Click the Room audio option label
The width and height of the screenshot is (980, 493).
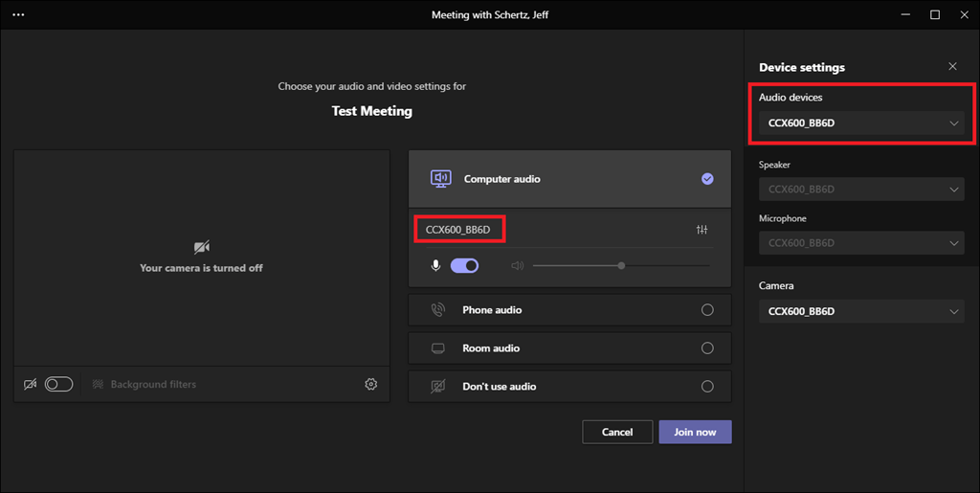pyautogui.click(x=491, y=348)
